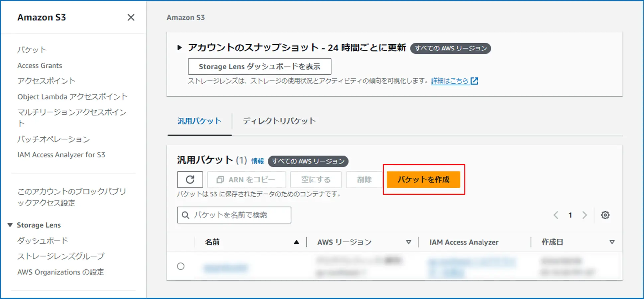
Task: Open table preferences gear icon
Action: click(x=605, y=215)
